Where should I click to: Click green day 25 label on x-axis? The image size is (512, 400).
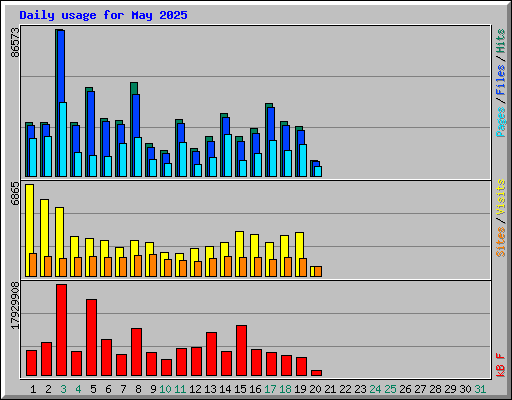click(390, 389)
